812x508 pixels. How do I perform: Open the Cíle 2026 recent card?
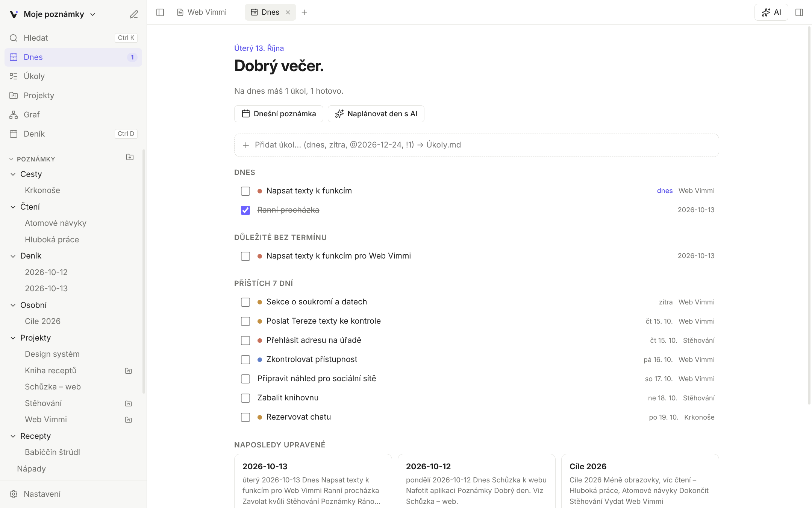pyautogui.click(x=640, y=481)
